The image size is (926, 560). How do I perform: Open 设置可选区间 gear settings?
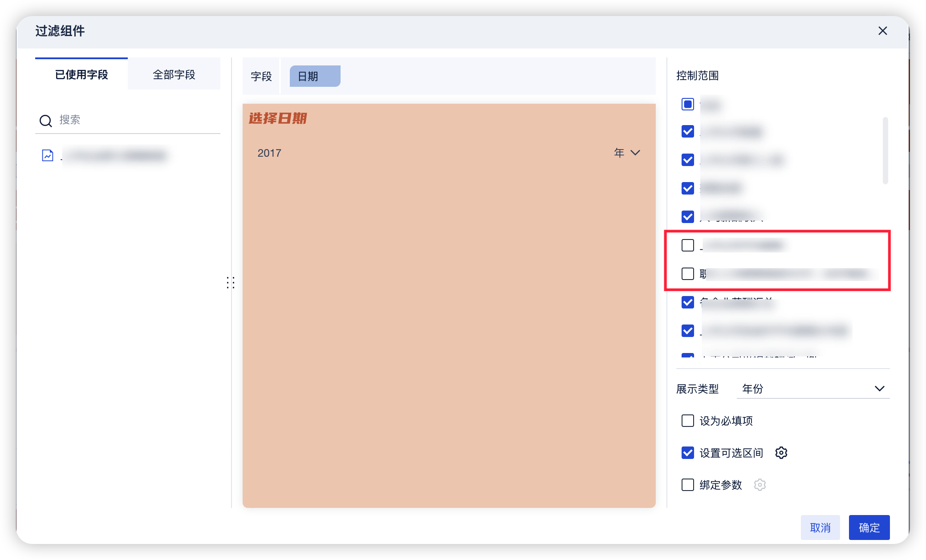pos(781,453)
